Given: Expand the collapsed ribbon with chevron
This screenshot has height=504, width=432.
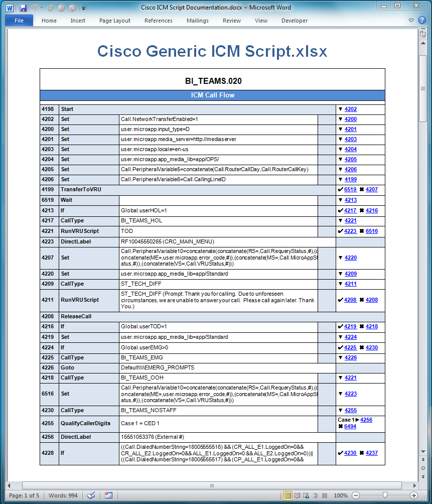Looking at the screenshot, I should pyautogui.click(x=411, y=20).
